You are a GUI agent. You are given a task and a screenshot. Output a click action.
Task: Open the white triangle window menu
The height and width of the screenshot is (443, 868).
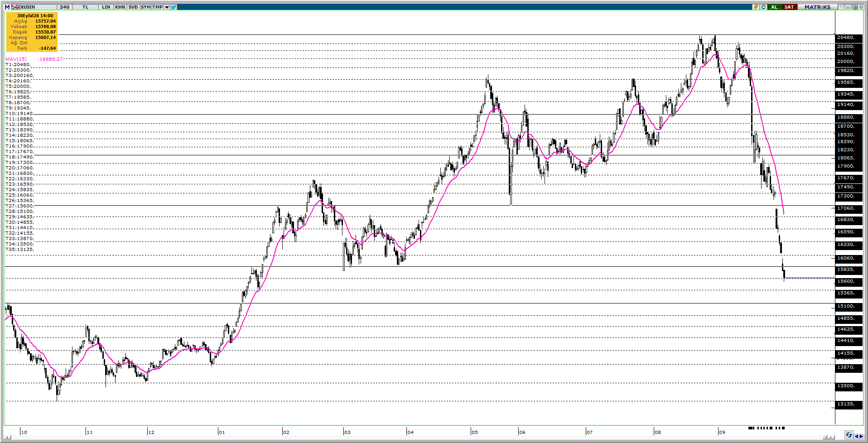[x=842, y=7]
